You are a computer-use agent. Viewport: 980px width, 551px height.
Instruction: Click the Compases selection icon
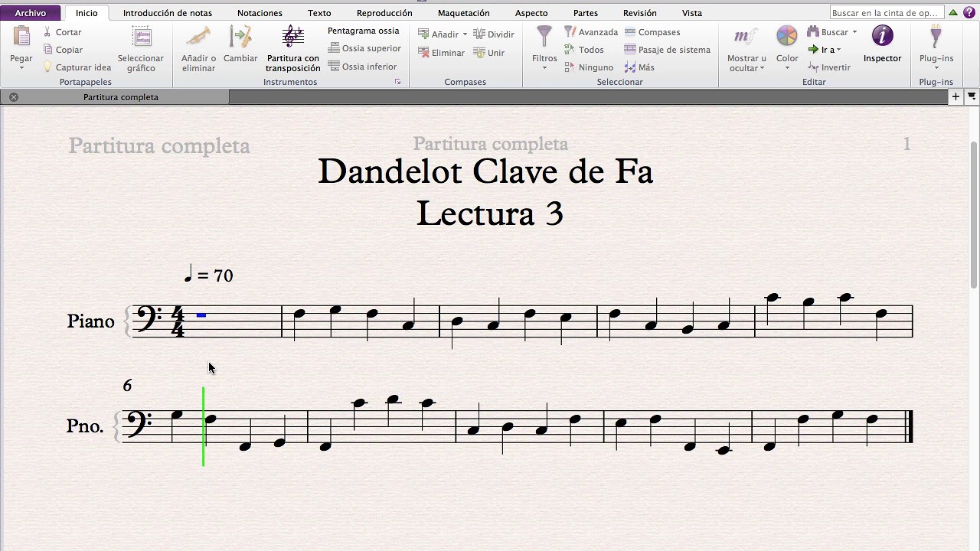(x=630, y=32)
